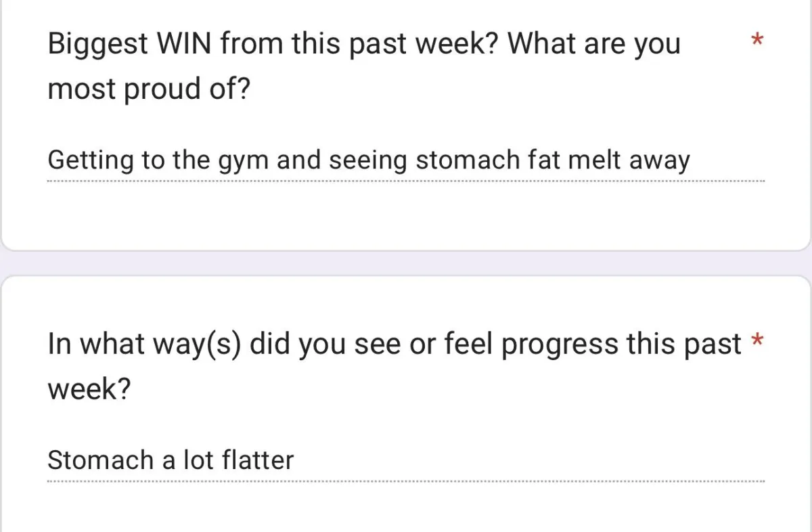Place cursor at the end of 'melt away'
The height and width of the screenshot is (532, 812).
pos(691,161)
